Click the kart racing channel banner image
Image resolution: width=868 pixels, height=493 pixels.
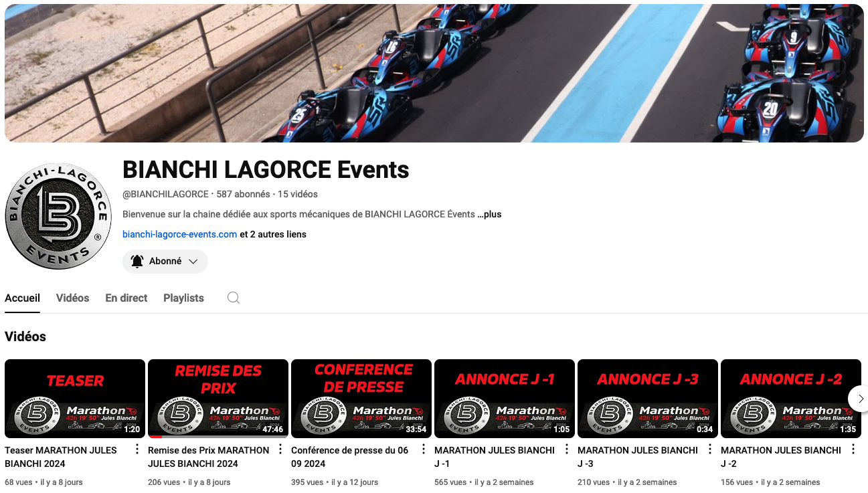(x=434, y=73)
